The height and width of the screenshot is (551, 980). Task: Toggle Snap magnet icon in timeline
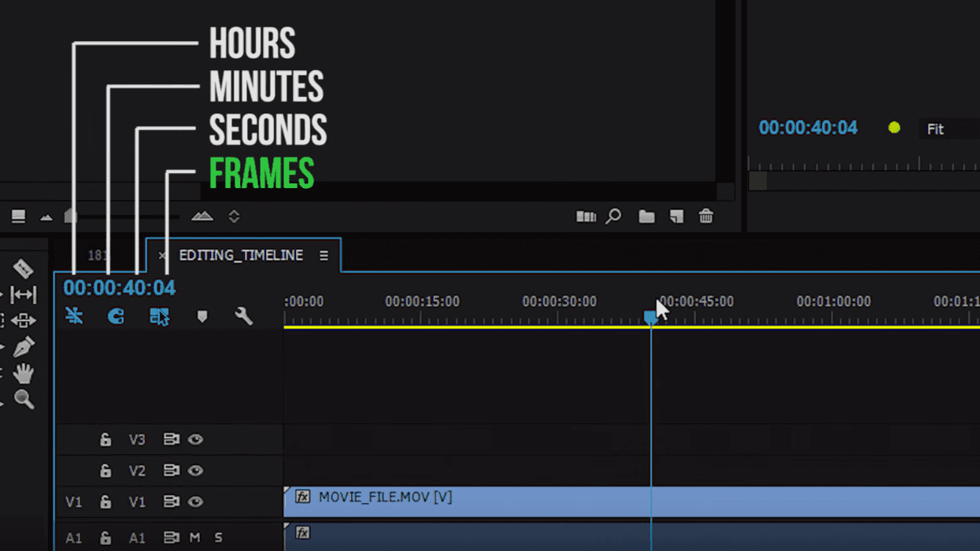point(116,316)
